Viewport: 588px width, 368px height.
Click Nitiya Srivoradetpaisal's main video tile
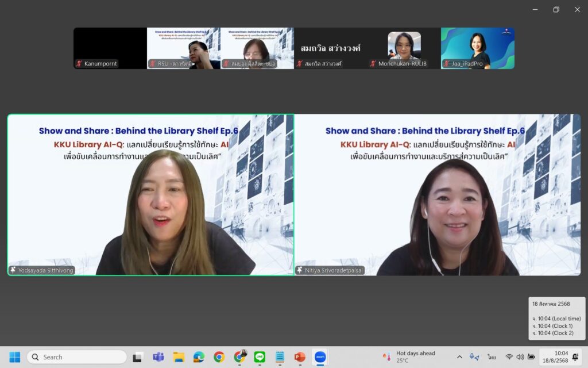tap(438, 195)
